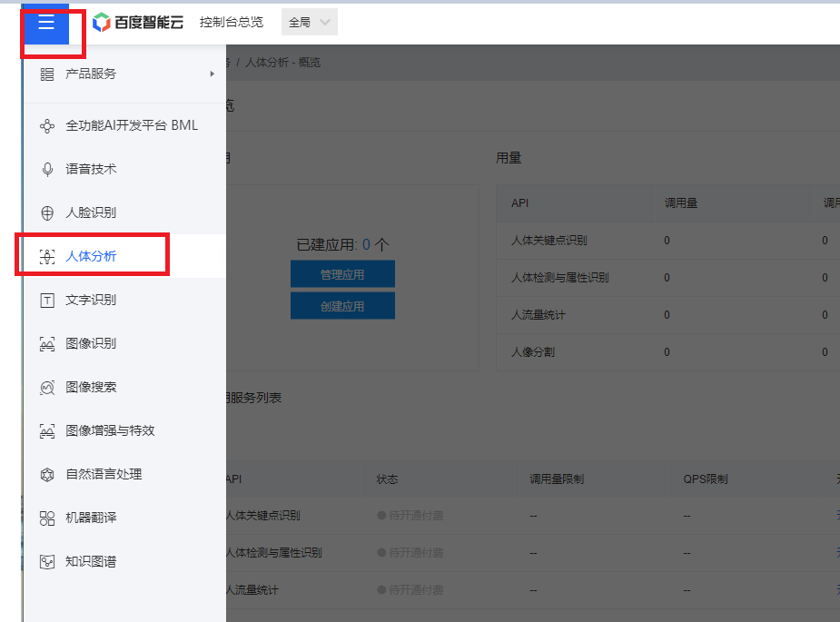Select 自然语言处理 in the sidebar

click(x=124, y=474)
